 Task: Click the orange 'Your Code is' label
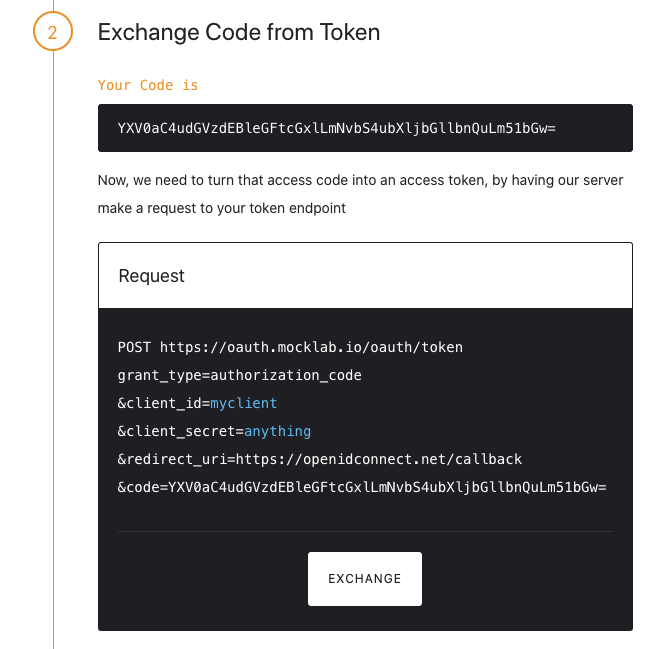(x=148, y=85)
